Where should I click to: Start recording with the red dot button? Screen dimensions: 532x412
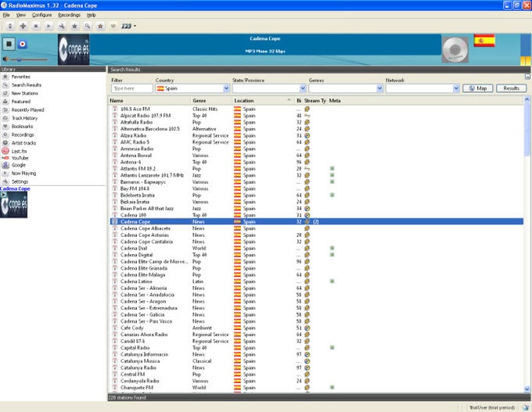[23, 44]
